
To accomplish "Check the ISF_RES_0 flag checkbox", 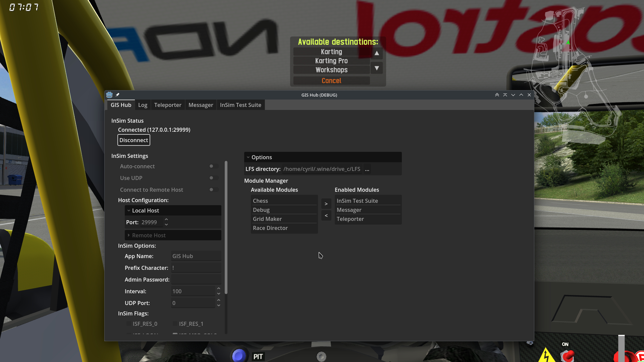I will click(129, 324).
